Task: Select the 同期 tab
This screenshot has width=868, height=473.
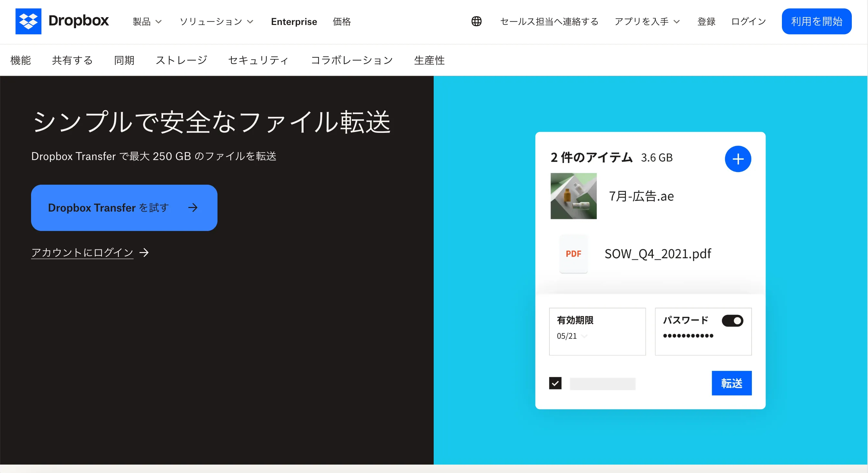Action: pos(124,60)
